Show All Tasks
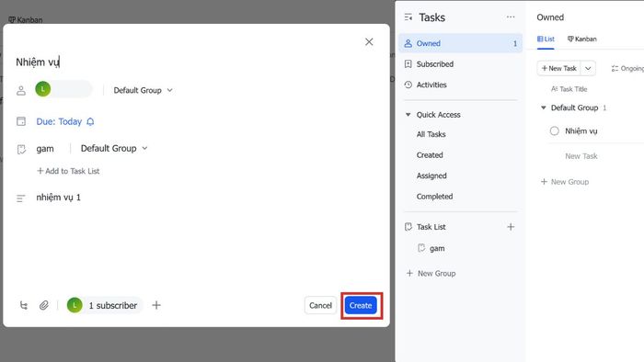The height and width of the screenshot is (362, 644). (431, 134)
